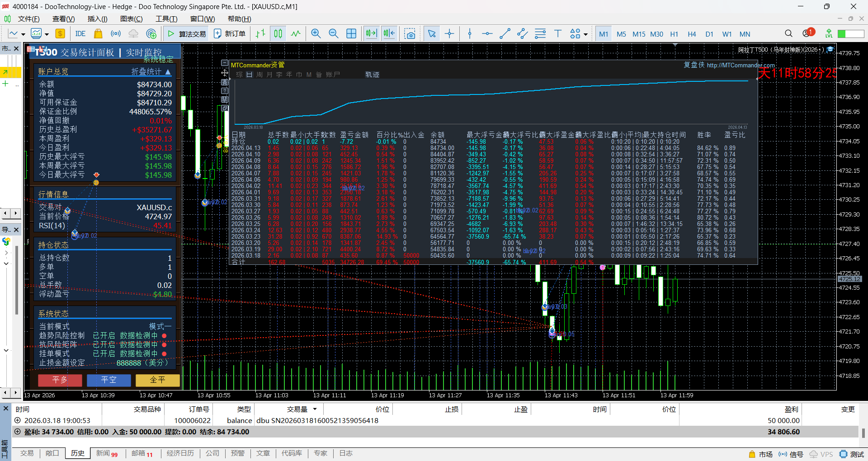Select the H1 timeframe
This screenshot has height=461, width=868.
pos(674,34)
